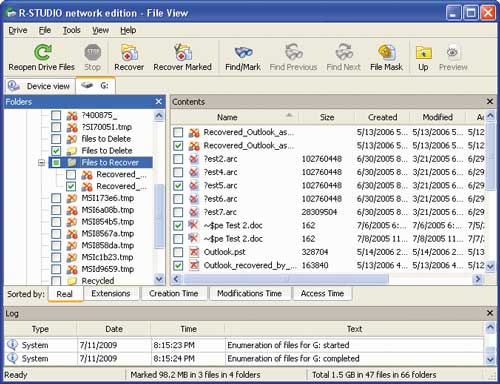This screenshot has width=500, height=384.
Task: Click the Find Previous toolbar icon
Action: (293, 52)
